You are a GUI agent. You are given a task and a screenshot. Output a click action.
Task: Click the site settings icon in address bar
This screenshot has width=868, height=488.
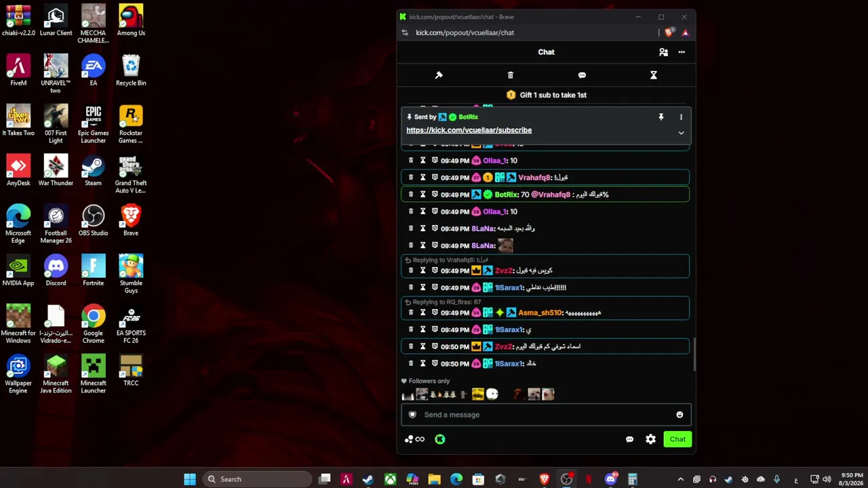405,33
